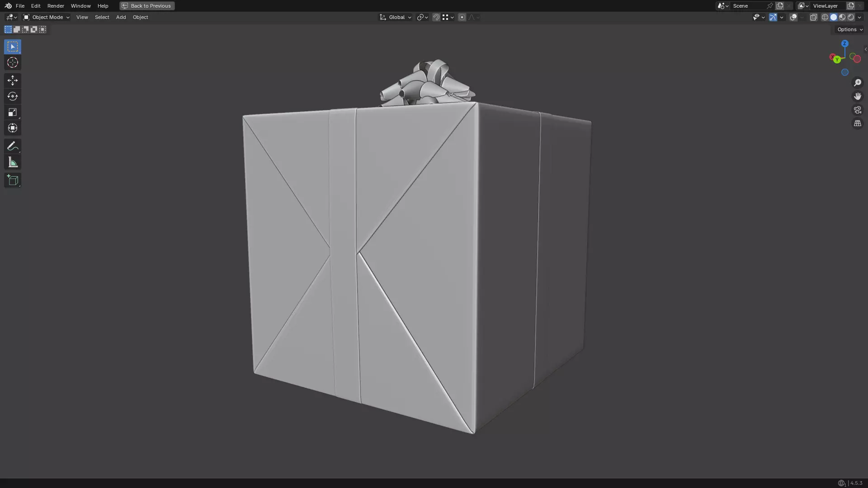868x488 pixels.
Task: Toggle viewport overlays
Action: (793, 17)
